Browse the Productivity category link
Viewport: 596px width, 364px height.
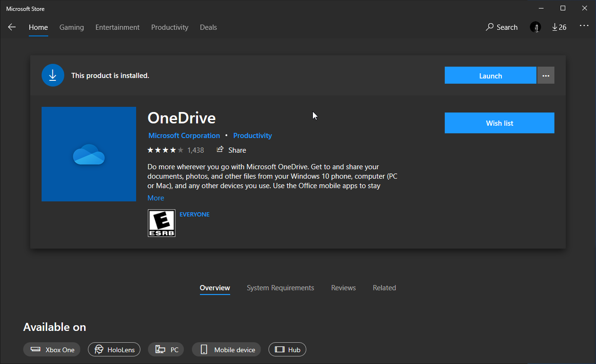(252, 135)
